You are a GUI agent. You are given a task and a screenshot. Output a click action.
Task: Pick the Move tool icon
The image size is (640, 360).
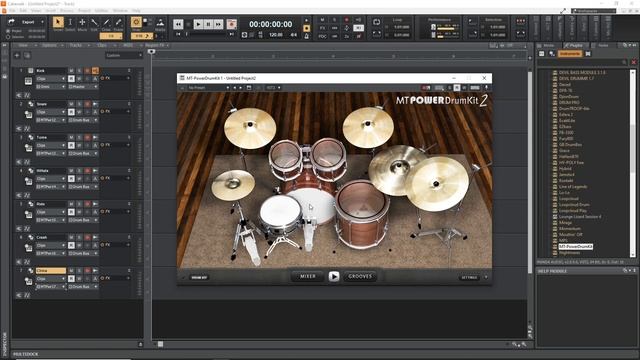point(82,22)
